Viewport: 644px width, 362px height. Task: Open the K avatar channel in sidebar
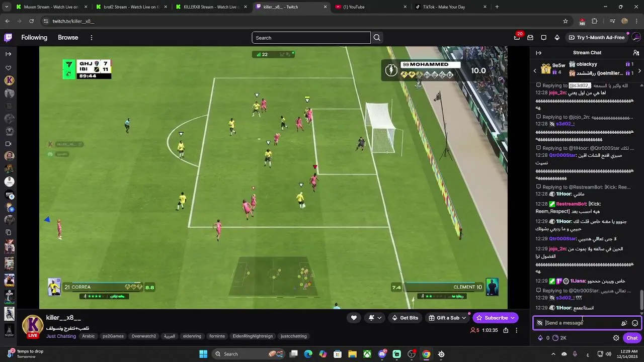pyautogui.click(x=9, y=80)
